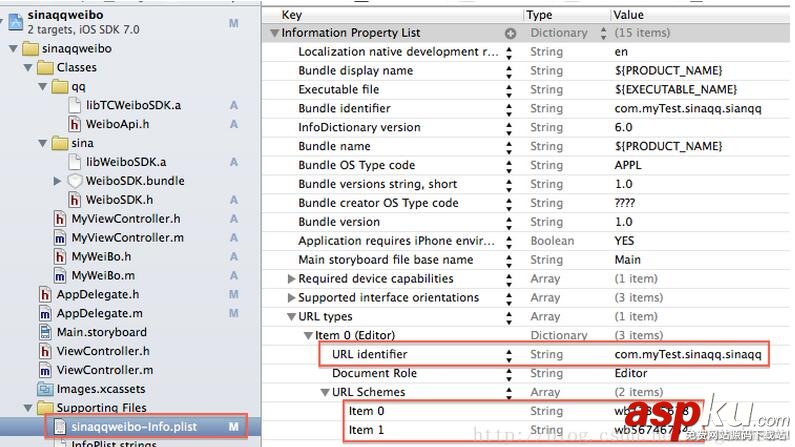Click the MyViewController.m file icon

click(x=60, y=238)
